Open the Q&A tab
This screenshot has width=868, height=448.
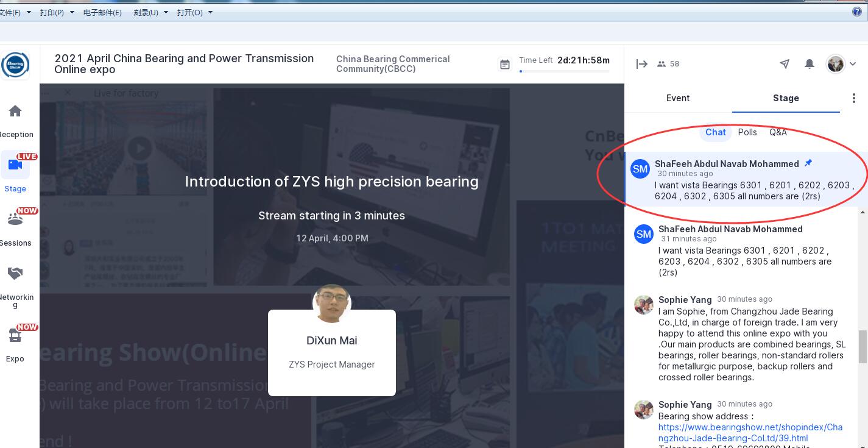(x=777, y=132)
